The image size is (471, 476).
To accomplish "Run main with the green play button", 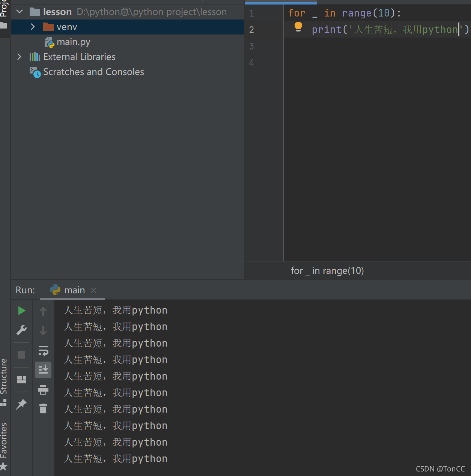I will point(22,311).
